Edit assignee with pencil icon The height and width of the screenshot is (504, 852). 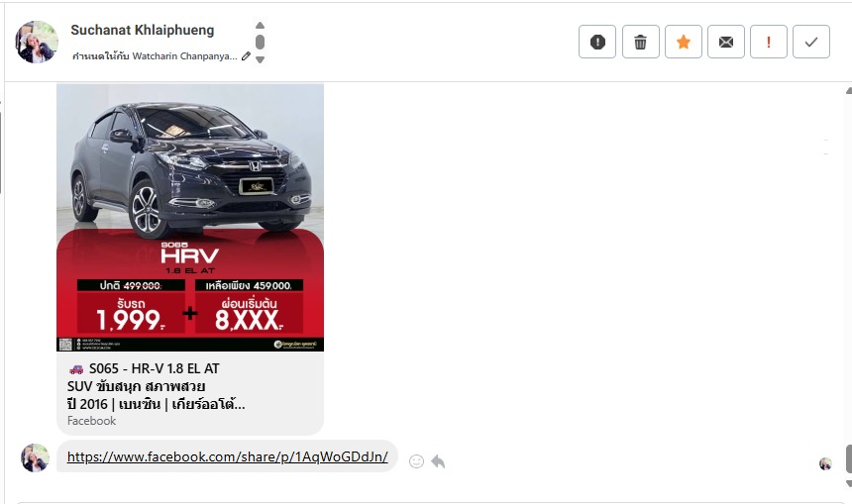click(246, 55)
